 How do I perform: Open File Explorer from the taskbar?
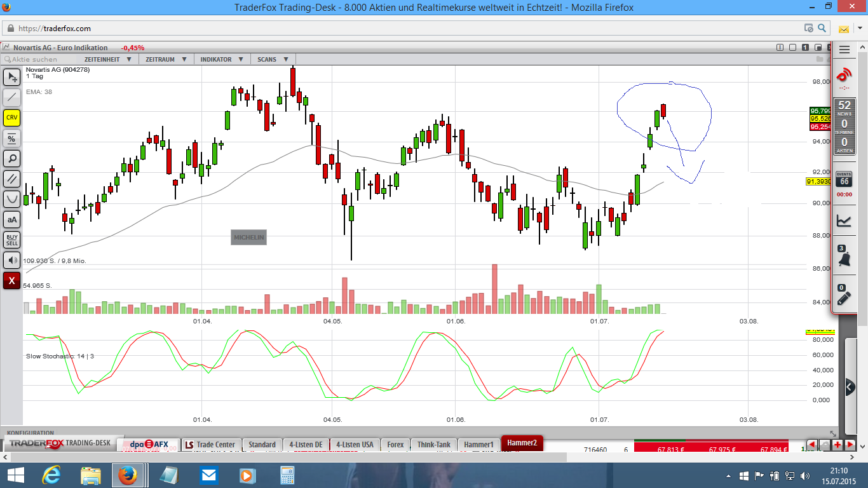click(90, 475)
